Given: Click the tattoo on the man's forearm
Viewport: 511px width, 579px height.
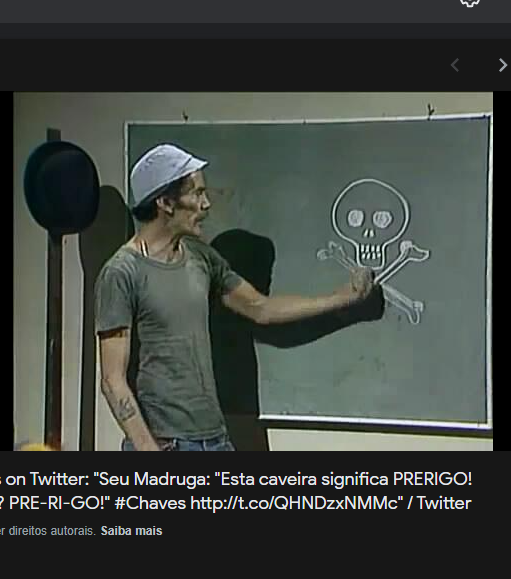Looking at the screenshot, I should [x=124, y=408].
